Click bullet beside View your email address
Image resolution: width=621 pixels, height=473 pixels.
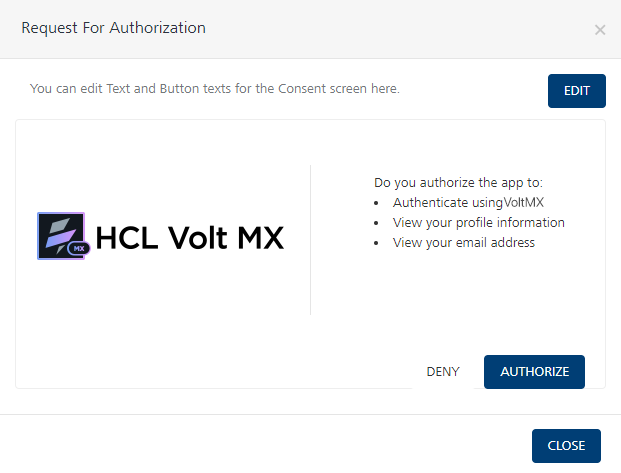[376, 242]
